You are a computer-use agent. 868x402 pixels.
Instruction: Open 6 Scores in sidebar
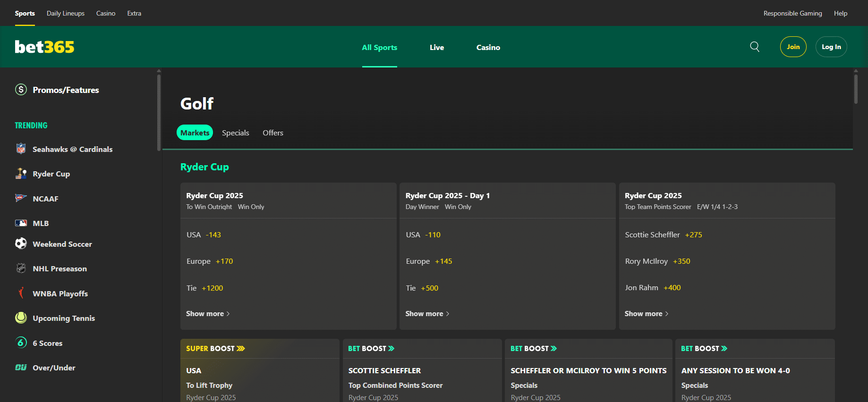pyautogui.click(x=48, y=343)
